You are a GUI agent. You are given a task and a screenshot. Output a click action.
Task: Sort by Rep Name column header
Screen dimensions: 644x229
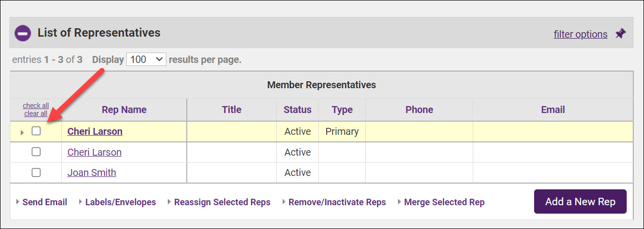(124, 110)
